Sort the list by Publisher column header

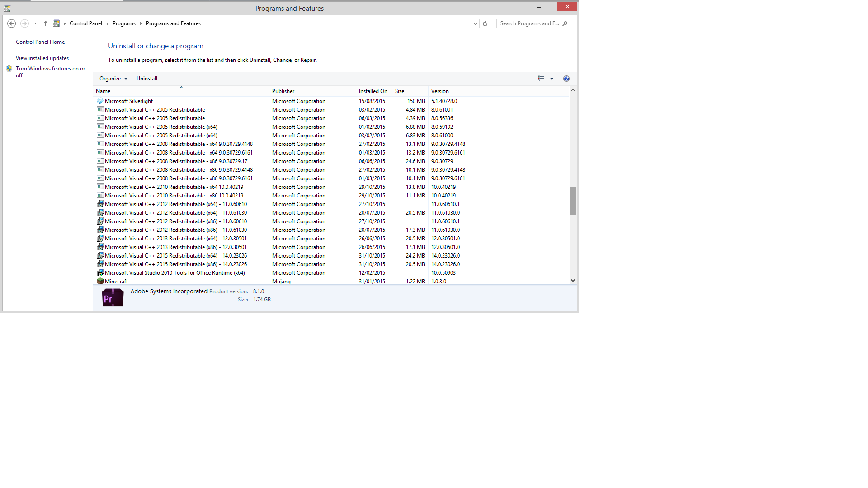coord(283,91)
